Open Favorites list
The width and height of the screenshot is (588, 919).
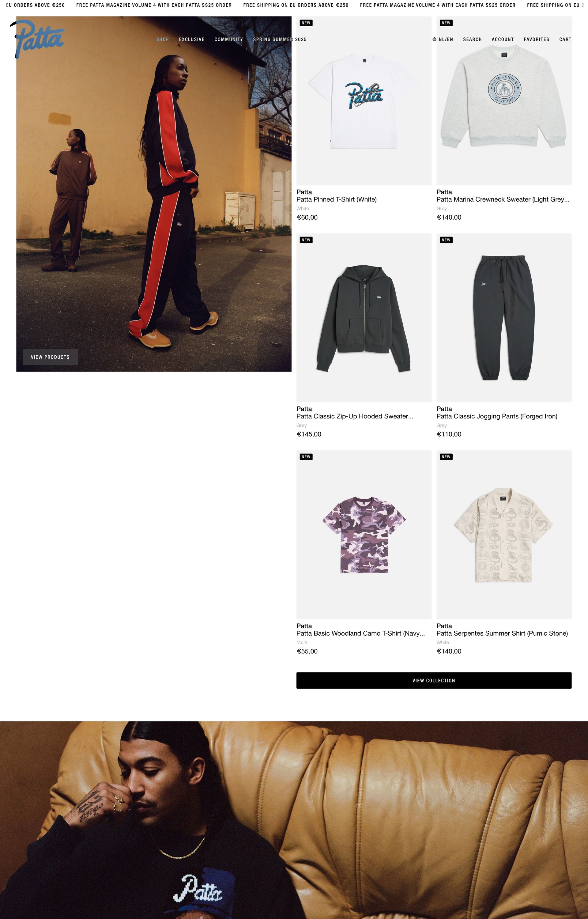[x=537, y=39]
